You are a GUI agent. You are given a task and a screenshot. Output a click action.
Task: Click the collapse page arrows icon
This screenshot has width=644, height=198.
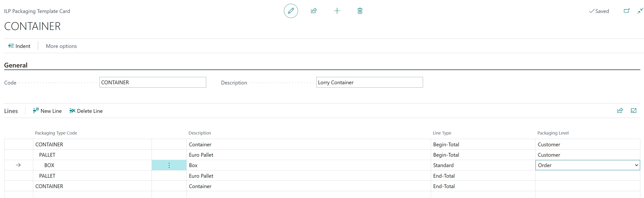640,11
